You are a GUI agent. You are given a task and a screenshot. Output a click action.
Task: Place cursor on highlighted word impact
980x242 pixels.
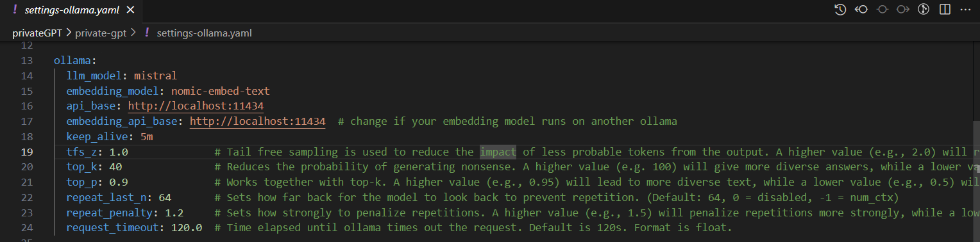(x=498, y=152)
